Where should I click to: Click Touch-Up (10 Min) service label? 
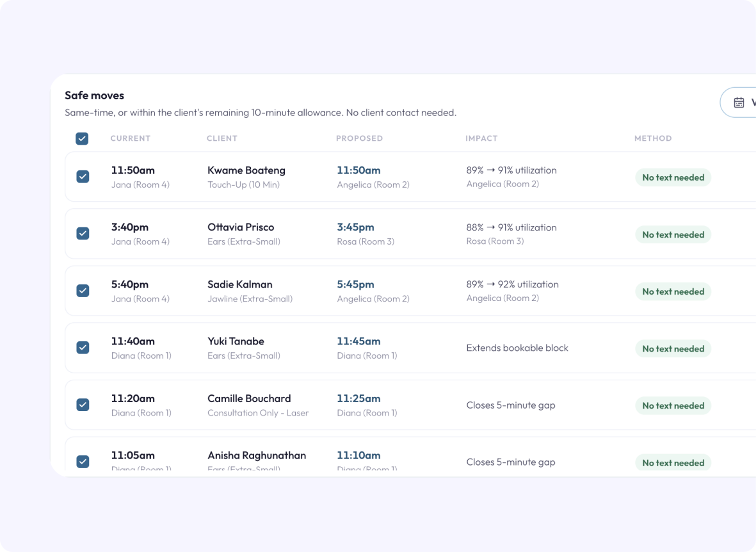click(243, 185)
